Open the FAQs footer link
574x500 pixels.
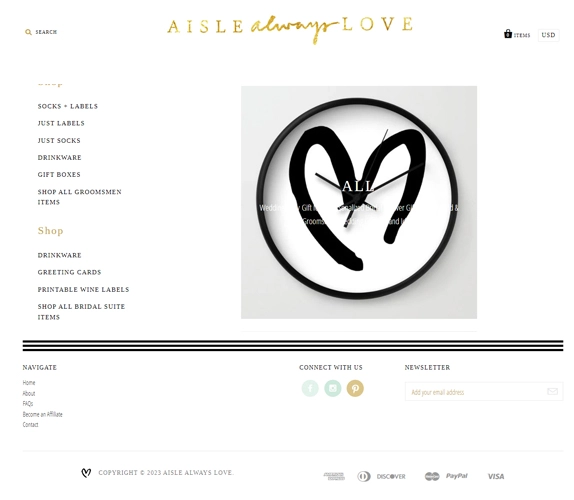point(28,403)
